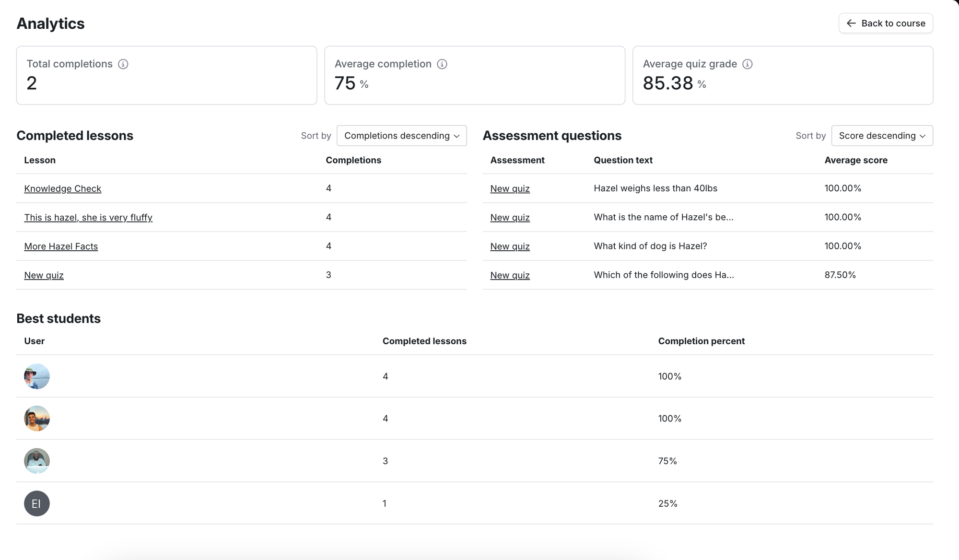Click the info icon beside Average completion

[442, 64]
